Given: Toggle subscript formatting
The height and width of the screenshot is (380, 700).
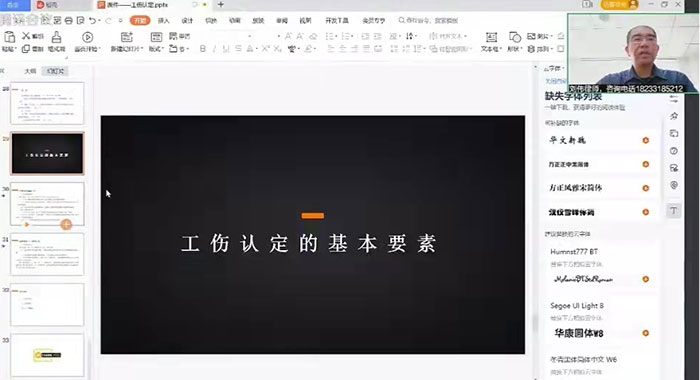Looking at the screenshot, I should [277, 49].
